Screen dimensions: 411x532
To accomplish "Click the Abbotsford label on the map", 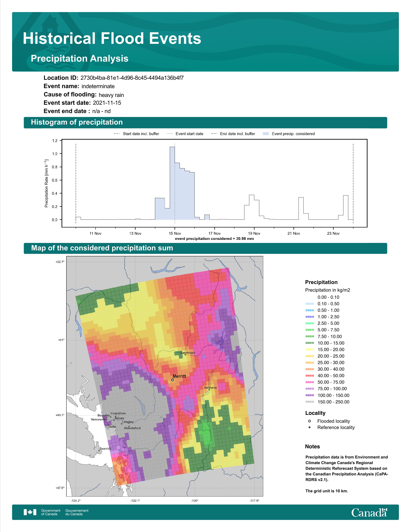I will 132,428.
